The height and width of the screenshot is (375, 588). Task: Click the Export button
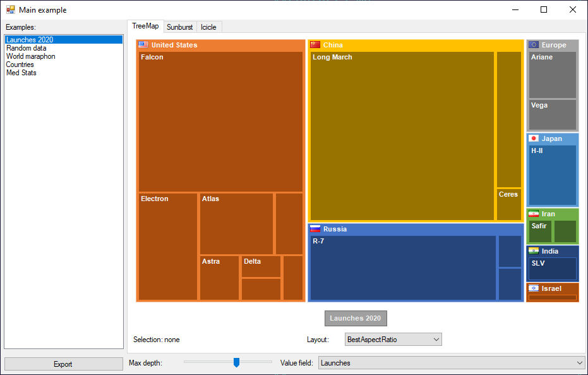click(x=63, y=364)
